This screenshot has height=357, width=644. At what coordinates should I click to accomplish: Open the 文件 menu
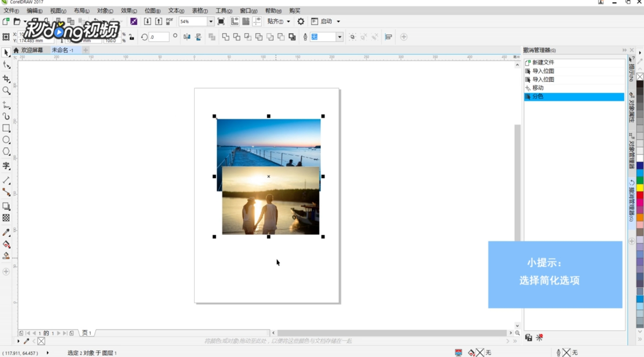[x=11, y=11]
